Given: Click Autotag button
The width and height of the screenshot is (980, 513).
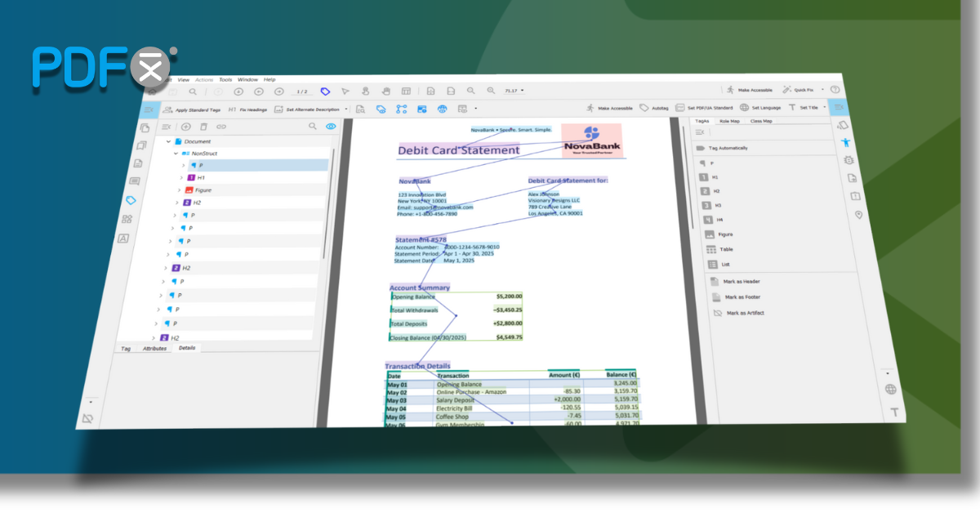Looking at the screenshot, I should click(654, 108).
